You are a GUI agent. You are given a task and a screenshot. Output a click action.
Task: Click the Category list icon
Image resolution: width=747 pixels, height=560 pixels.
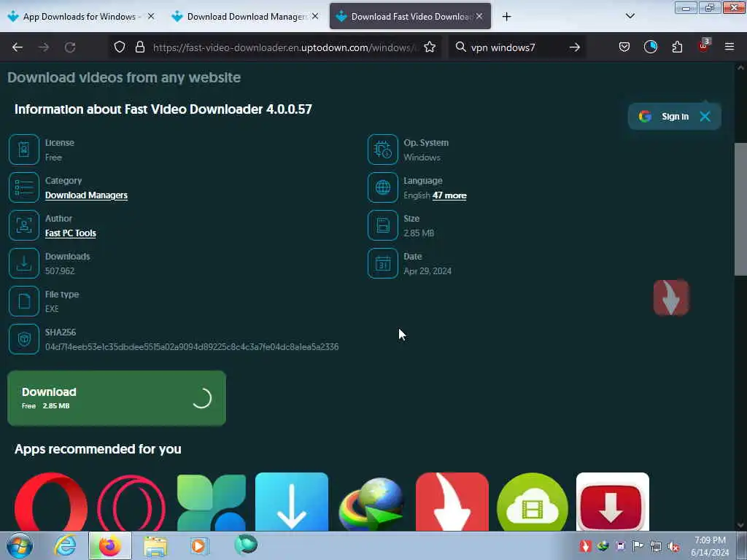coord(24,187)
